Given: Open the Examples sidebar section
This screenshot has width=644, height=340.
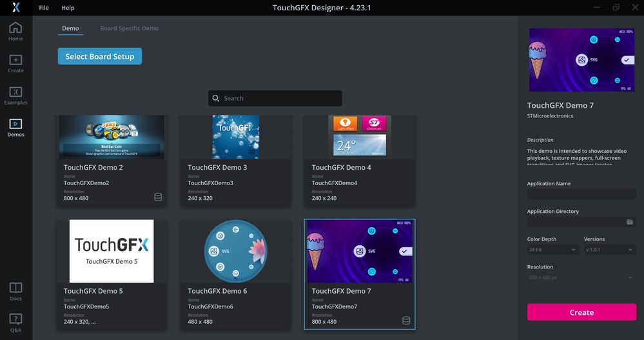Looking at the screenshot, I should pyautogui.click(x=15, y=95).
